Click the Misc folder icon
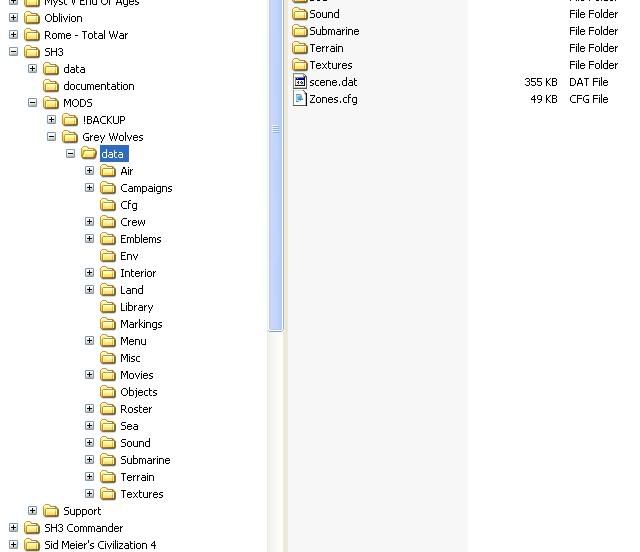Screen dimensions: 640x552 click(108, 358)
